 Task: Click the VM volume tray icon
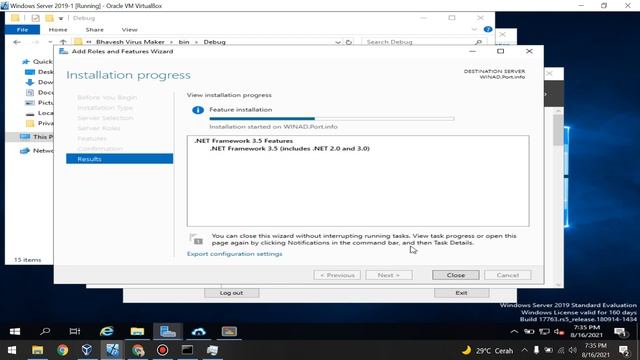tap(559, 331)
